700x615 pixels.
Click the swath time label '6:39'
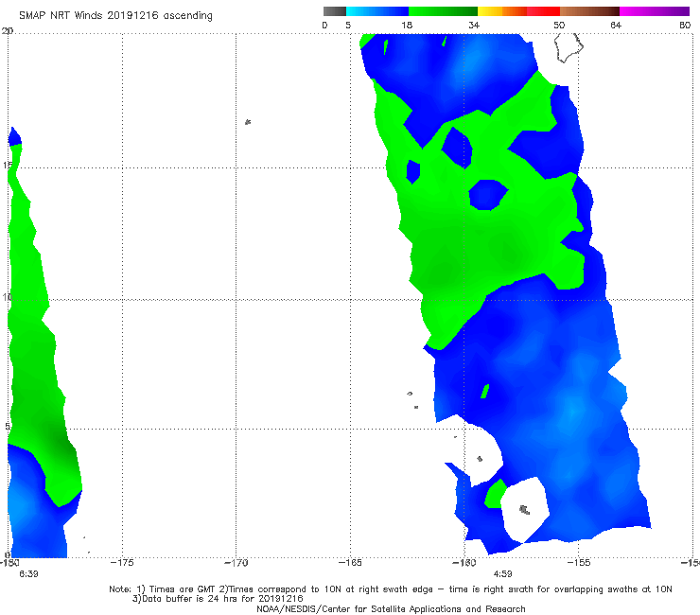pos(28,574)
